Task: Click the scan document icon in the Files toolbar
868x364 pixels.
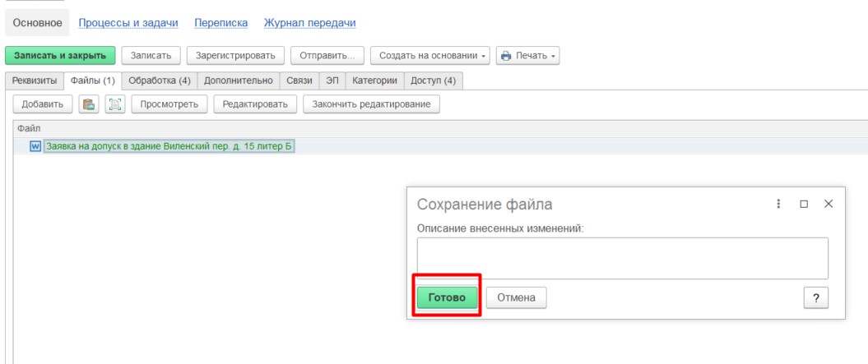Action: 114,104
